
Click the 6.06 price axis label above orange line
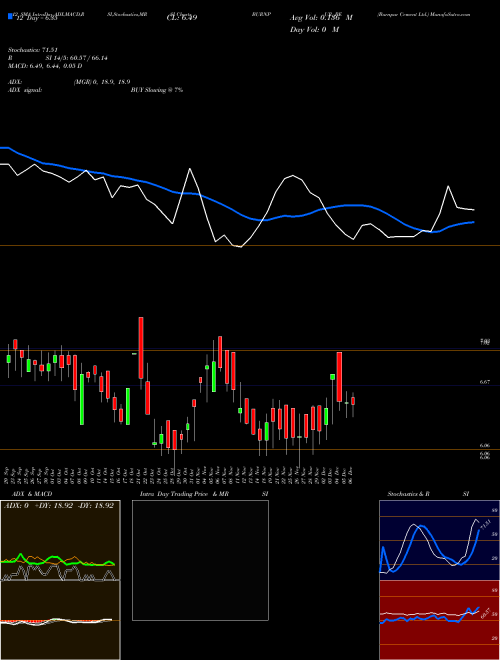pos(484,445)
